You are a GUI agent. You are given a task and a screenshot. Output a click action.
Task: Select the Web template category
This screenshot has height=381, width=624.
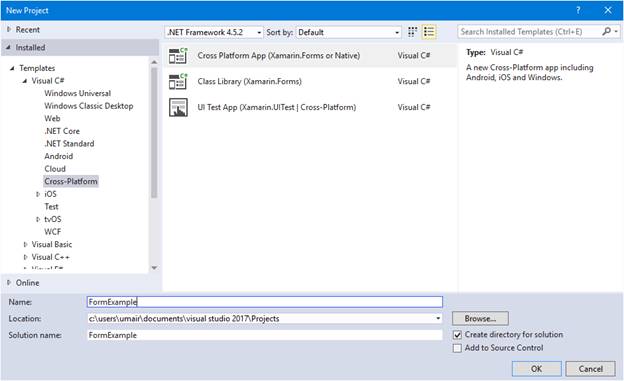(x=52, y=118)
